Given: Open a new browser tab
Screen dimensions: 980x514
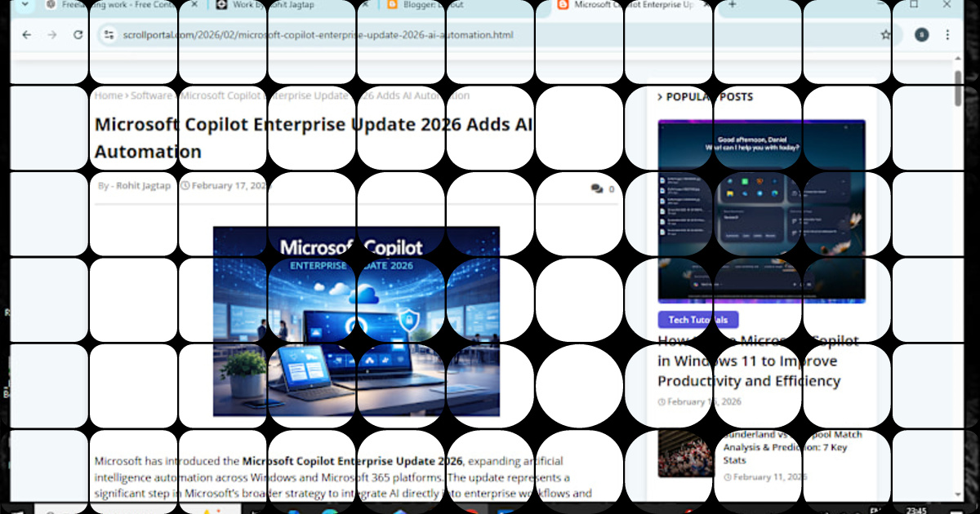Looking at the screenshot, I should pyautogui.click(x=732, y=5).
